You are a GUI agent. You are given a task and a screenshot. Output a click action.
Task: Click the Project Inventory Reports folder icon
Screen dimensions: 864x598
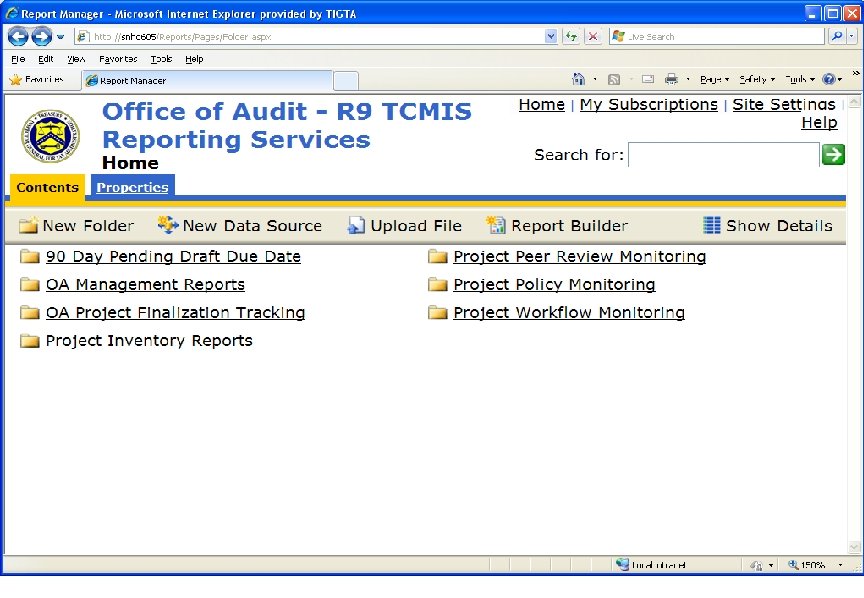click(x=30, y=341)
